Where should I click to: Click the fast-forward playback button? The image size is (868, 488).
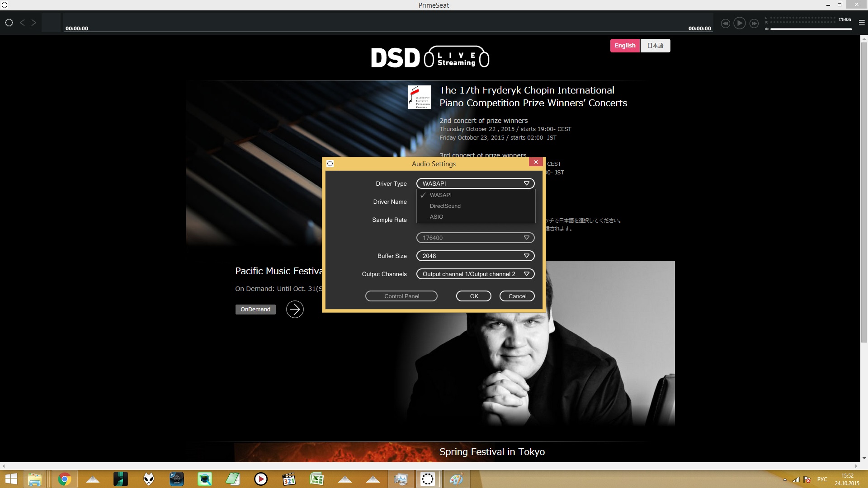click(x=754, y=23)
